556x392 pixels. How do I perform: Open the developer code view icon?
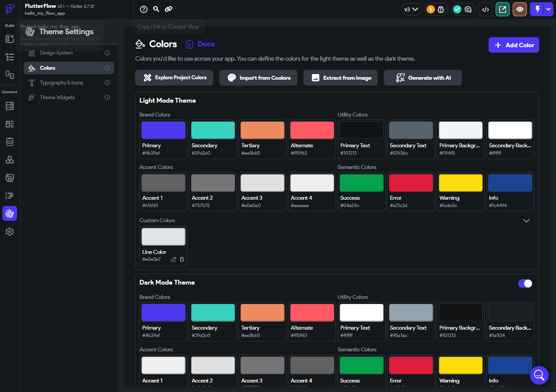pyautogui.click(x=485, y=9)
